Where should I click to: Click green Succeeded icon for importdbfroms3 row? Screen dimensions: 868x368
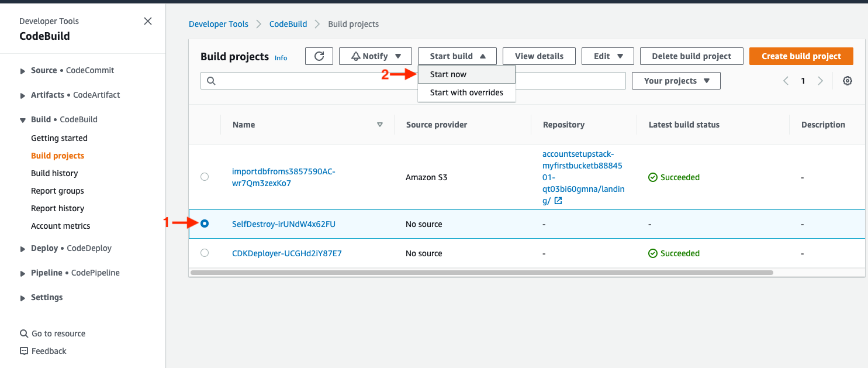(653, 177)
